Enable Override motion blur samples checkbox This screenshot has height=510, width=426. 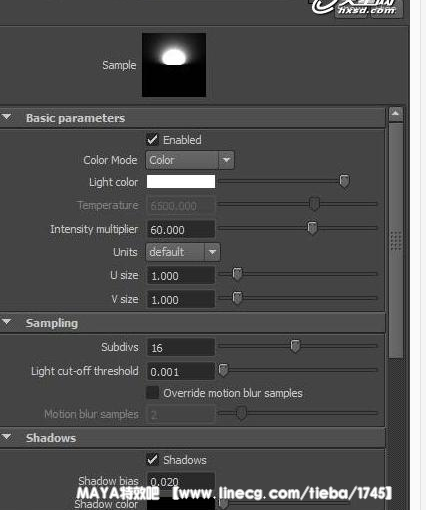(153, 392)
